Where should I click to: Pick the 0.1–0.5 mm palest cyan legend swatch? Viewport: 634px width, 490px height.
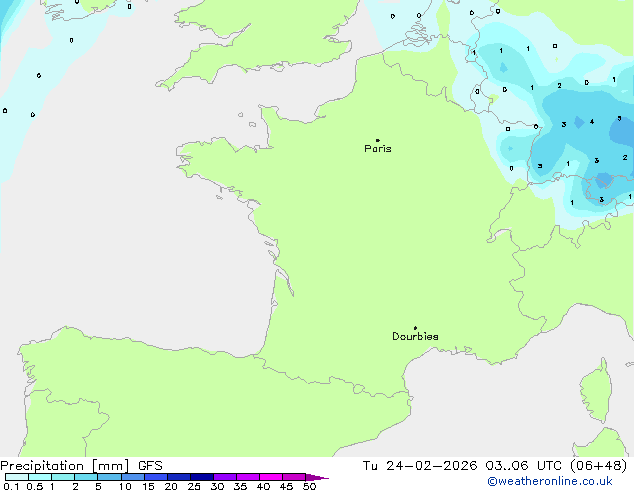coord(17,477)
